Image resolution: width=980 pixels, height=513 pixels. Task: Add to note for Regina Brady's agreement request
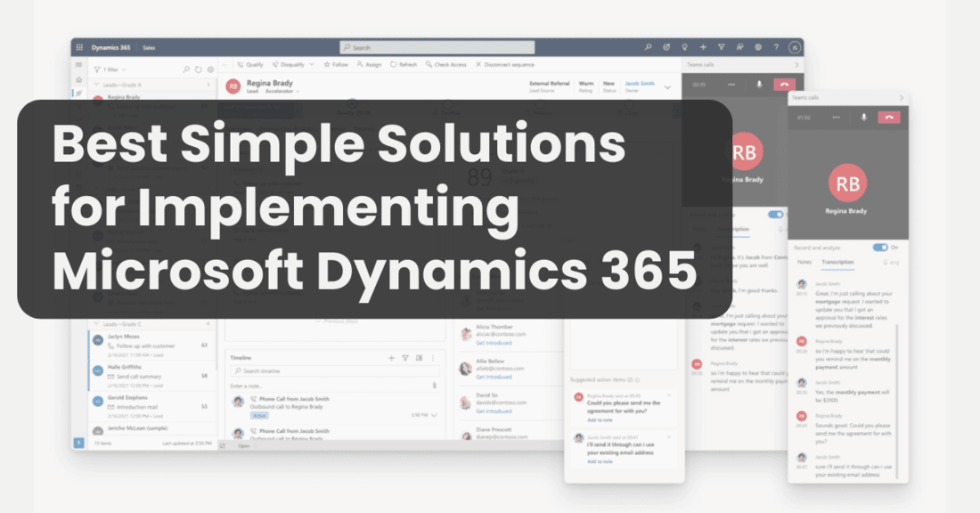[600, 419]
